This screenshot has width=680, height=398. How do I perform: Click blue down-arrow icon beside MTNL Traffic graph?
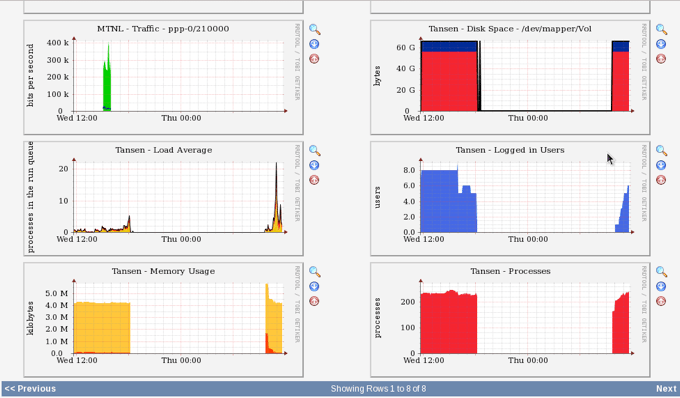[314, 44]
